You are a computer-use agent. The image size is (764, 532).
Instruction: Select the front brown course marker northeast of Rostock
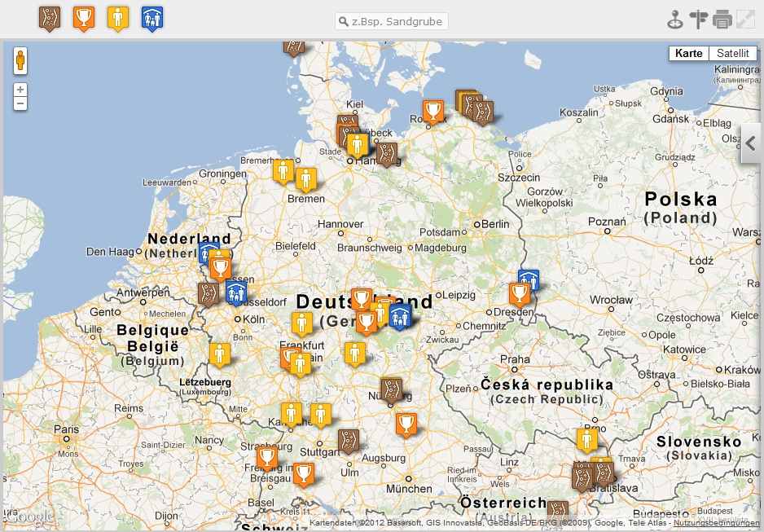(x=483, y=112)
